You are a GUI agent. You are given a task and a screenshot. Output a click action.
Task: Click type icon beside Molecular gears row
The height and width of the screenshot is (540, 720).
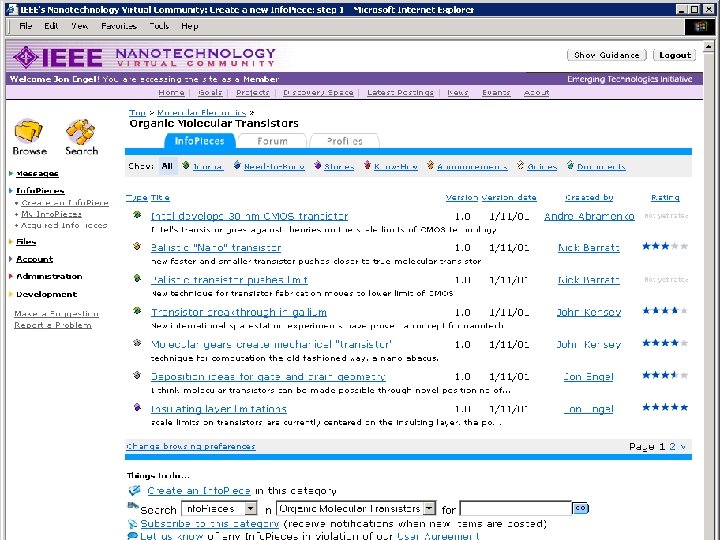[x=137, y=343]
